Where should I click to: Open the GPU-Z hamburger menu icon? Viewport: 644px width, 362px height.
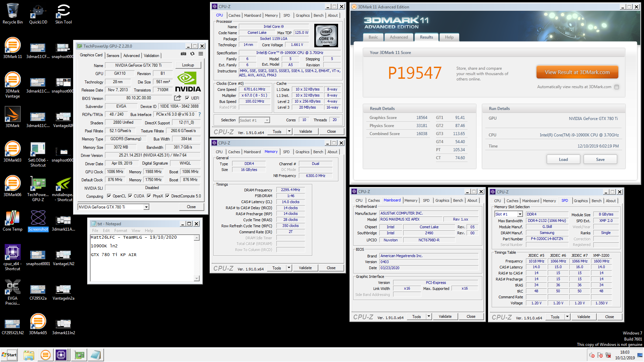click(201, 54)
